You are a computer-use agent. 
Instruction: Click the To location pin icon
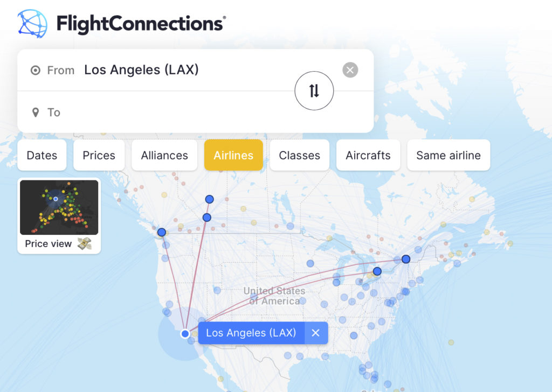point(36,112)
